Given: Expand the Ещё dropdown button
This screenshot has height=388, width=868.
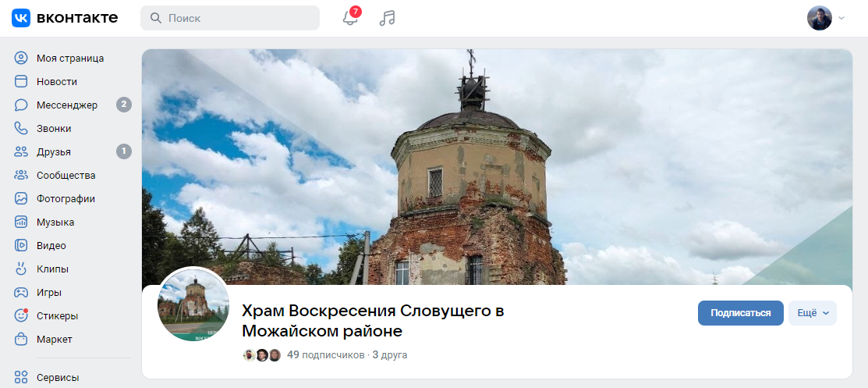Looking at the screenshot, I should tap(812, 313).
